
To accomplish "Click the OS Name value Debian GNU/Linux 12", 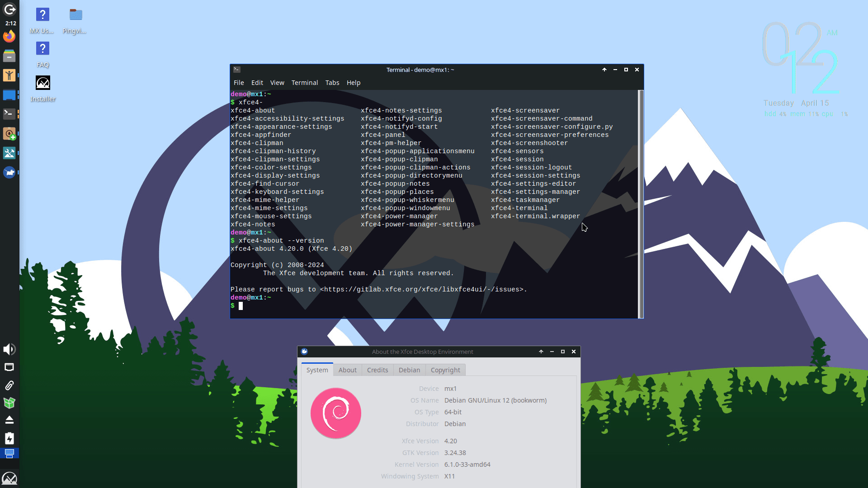I will pyautogui.click(x=495, y=400).
